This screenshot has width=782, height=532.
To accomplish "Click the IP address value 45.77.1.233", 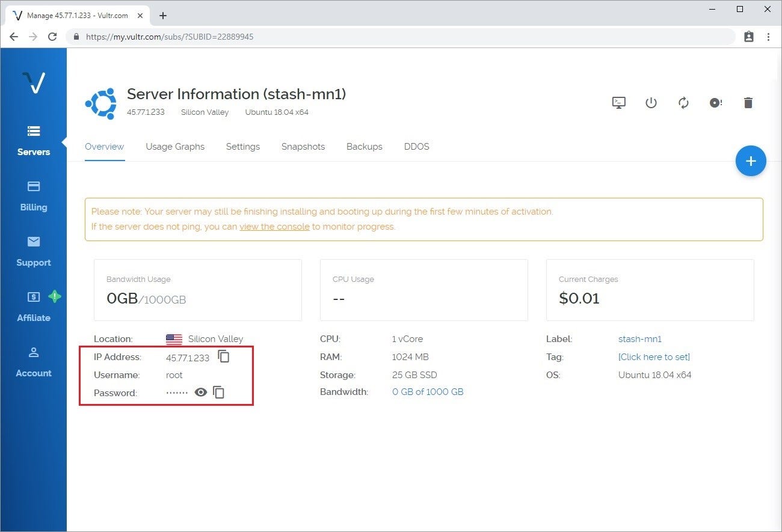I will (x=188, y=358).
